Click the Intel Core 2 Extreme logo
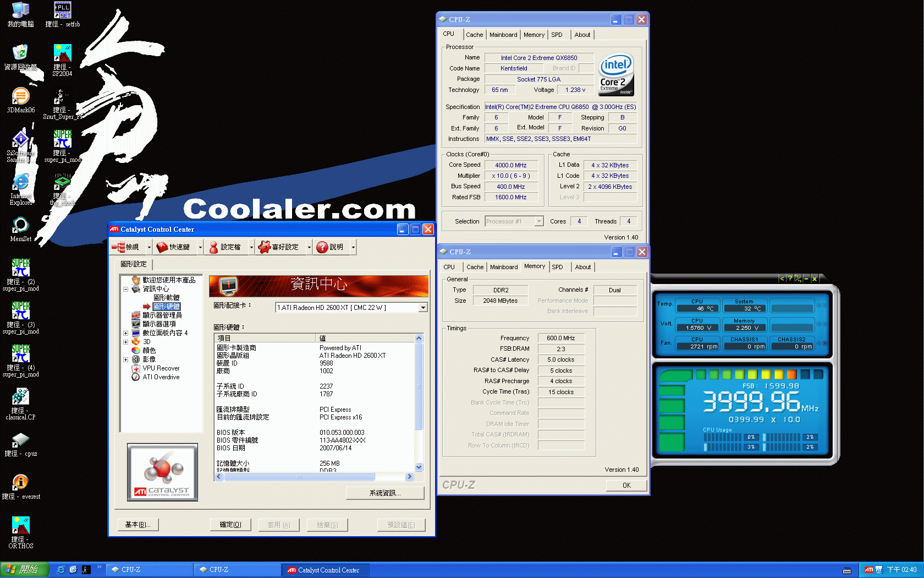Viewport: 924px width, 578px height. tap(616, 74)
